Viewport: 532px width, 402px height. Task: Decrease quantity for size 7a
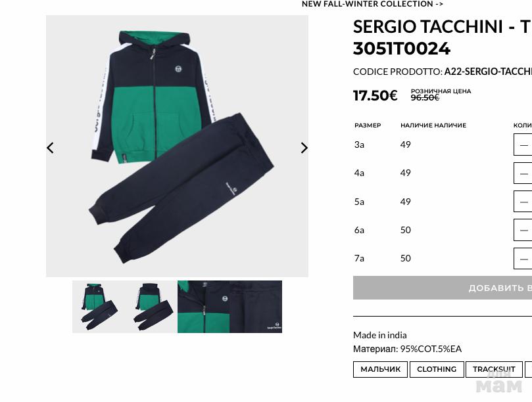523,259
